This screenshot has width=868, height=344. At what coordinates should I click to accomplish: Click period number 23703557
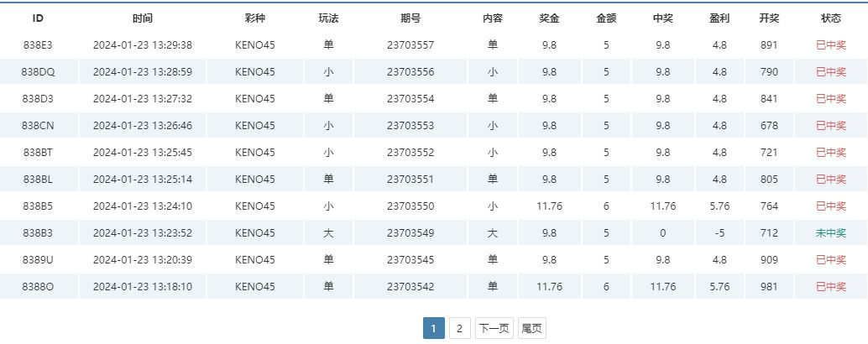(410, 45)
